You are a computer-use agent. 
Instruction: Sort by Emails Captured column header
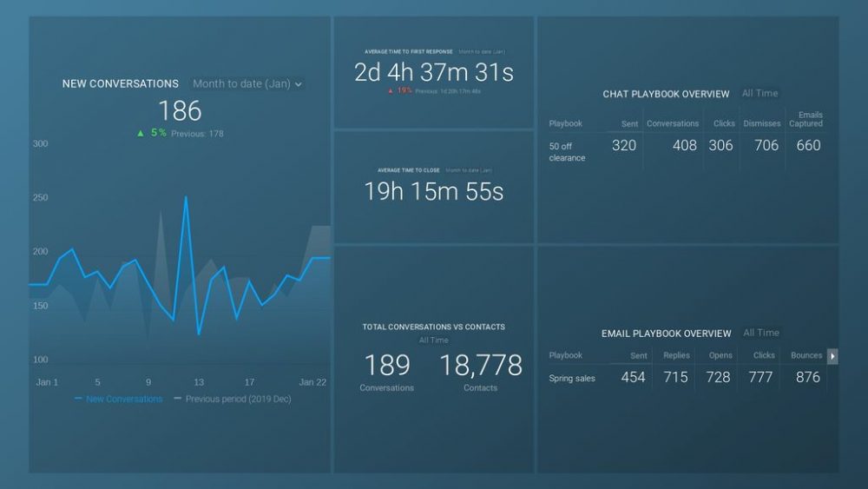click(806, 119)
